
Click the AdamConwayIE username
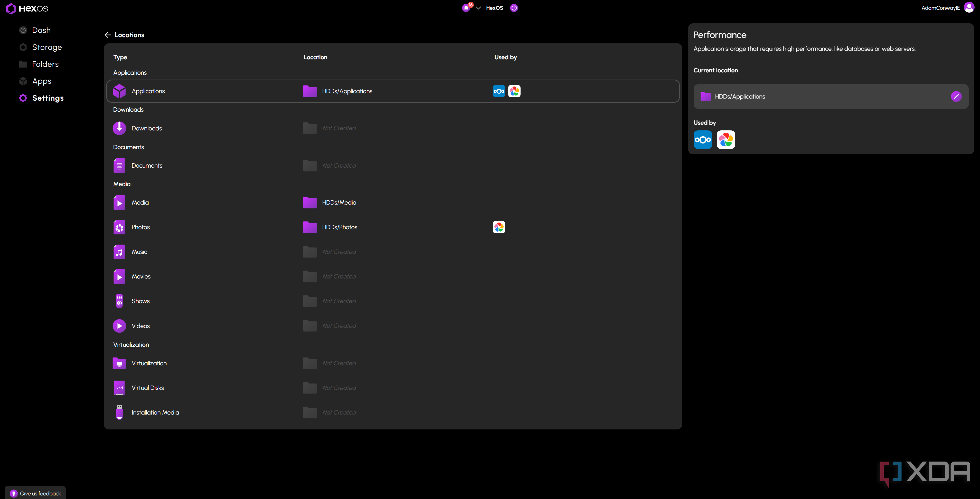tap(940, 8)
